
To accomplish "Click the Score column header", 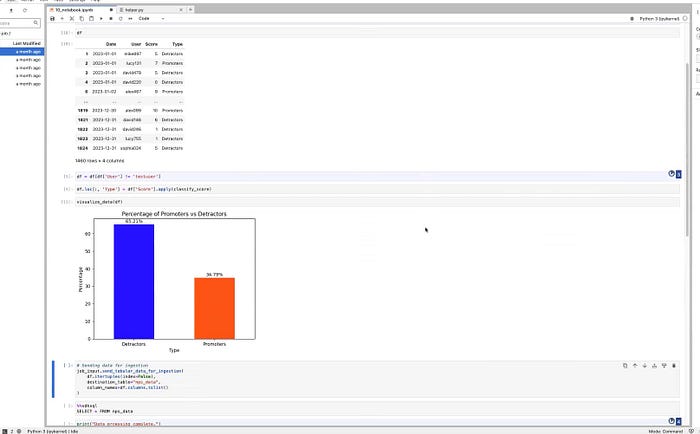I will (151, 44).
